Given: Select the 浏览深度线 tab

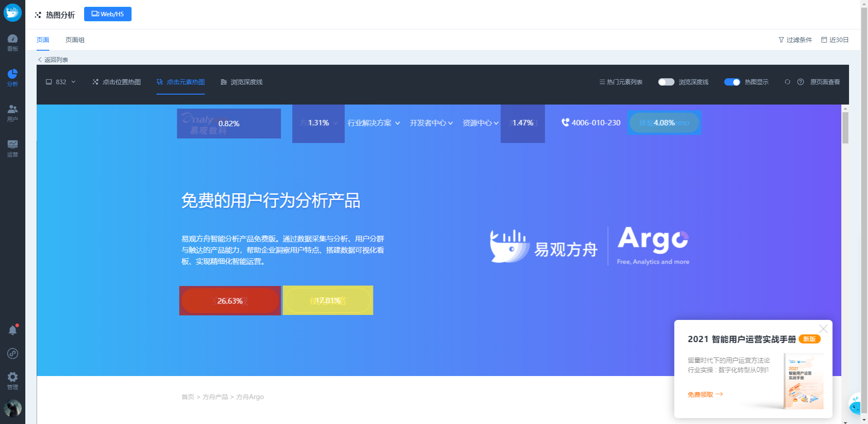Looking at the screenshot, I should (241, 82).
